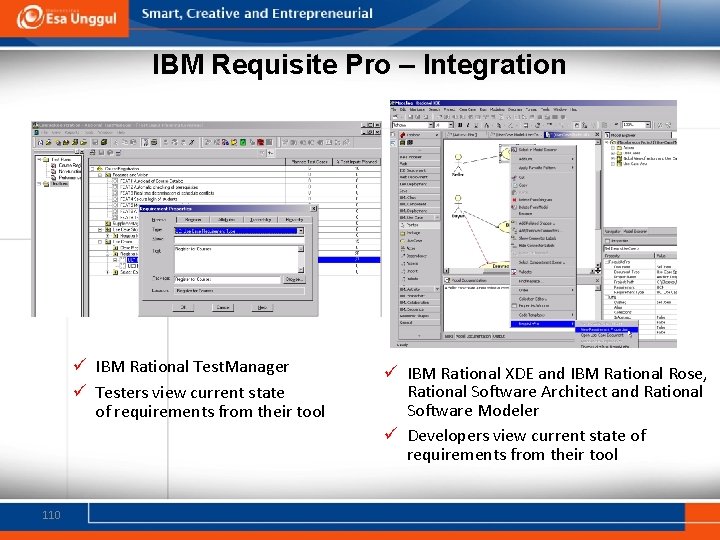The width and height of the screenshot is (720, 540).
Task: Click the Text box containing Register for Courses
Action: (x=236, y=259)
